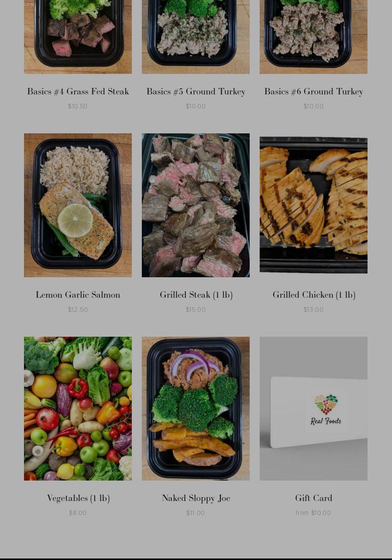Click the Basics #4 Grass Fed Steak title
392x560 pixels.
point(78,91)
